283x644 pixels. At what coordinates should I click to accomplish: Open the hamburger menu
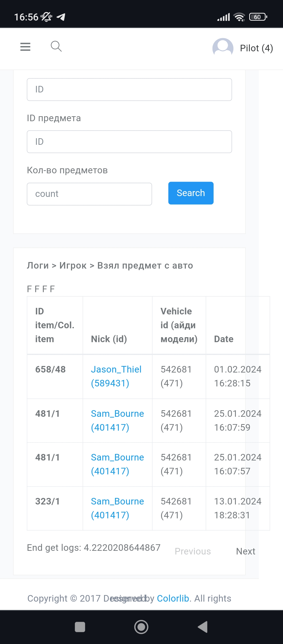(25, 47)
